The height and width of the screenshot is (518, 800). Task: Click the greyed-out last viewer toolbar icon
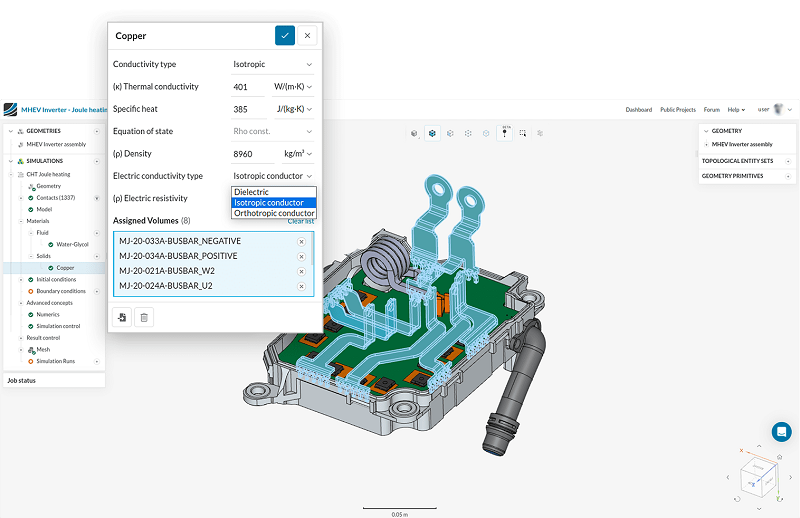[x=540, y=133]
